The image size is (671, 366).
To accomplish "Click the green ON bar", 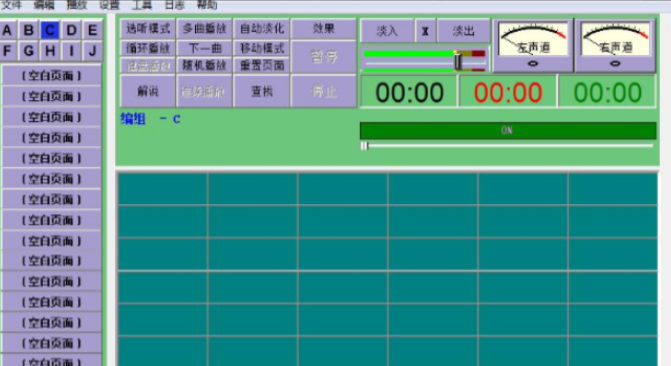I will tap(508, 131).
